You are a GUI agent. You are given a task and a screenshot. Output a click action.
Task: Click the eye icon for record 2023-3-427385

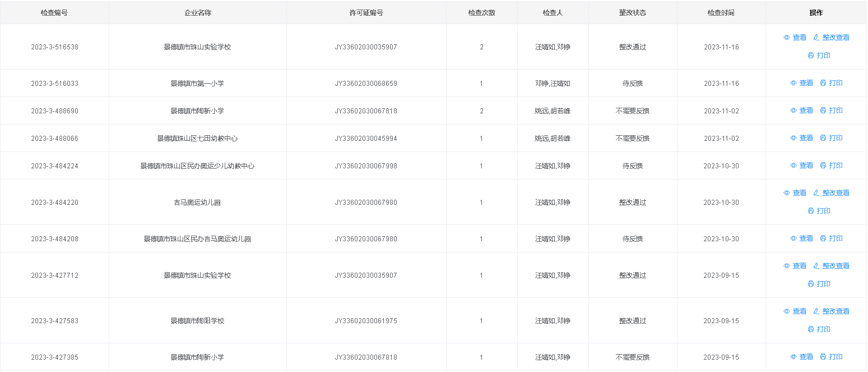(793, 357)
